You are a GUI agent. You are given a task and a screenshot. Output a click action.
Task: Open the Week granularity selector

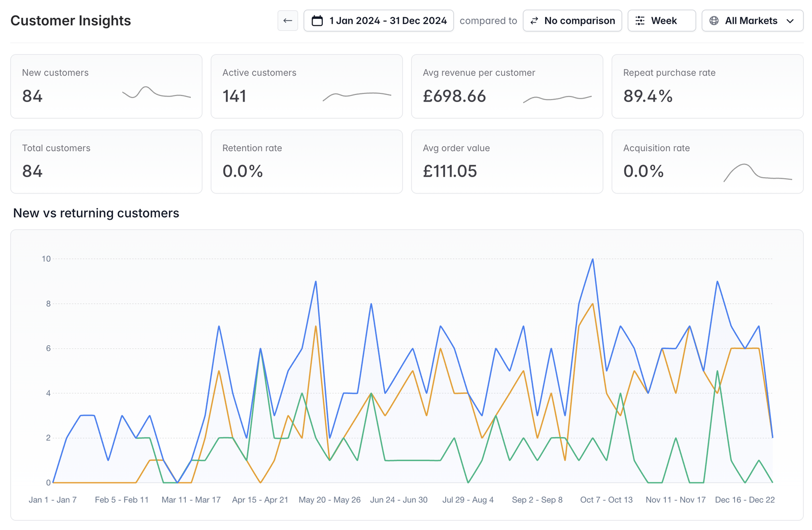[661, 21]
